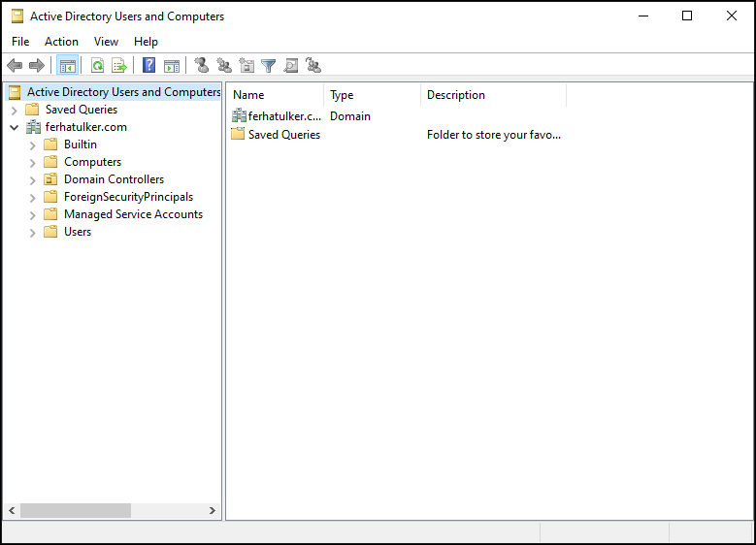
Task: Open the Action menu
Action: [61, 42]
